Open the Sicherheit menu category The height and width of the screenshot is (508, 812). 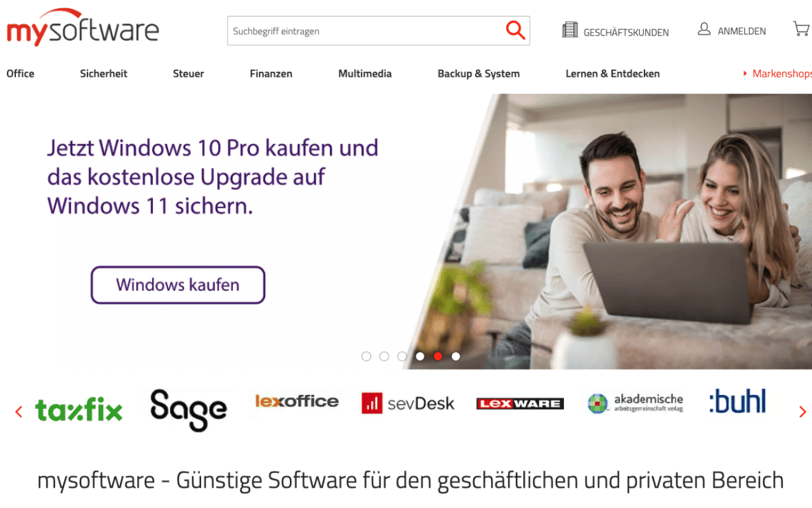click(103, 74)
